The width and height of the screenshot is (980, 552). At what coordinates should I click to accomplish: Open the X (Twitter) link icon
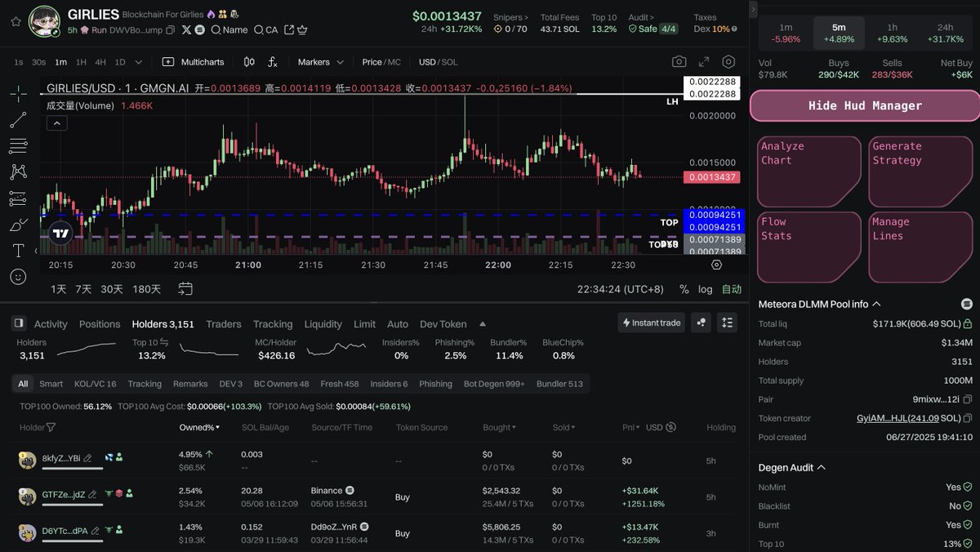coord(186,30)
